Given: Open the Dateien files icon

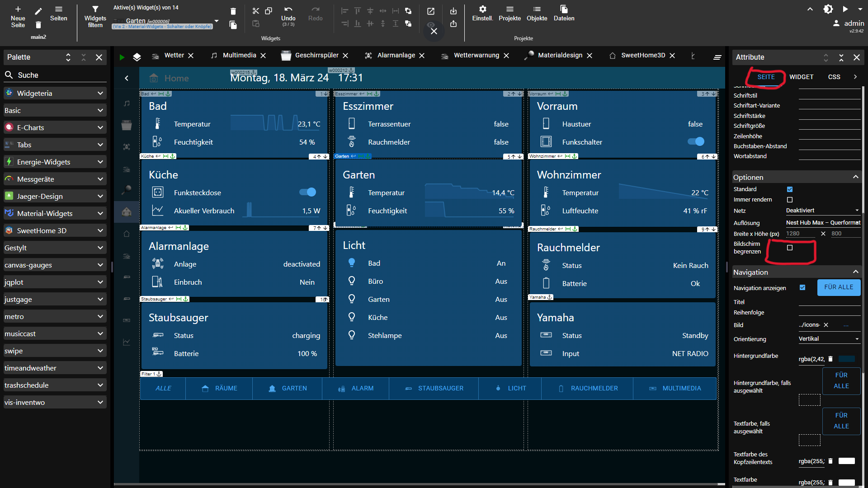Looking at the screenshot, I should click(x=564, y=9).
